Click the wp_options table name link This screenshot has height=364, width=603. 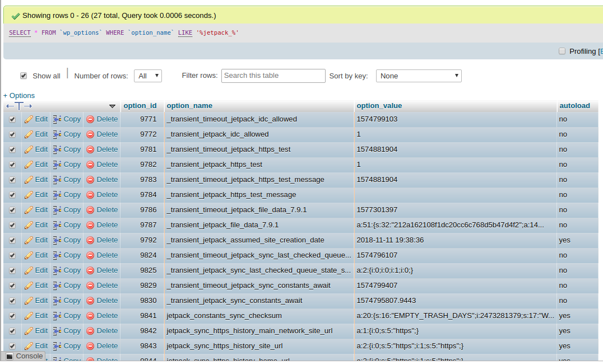81,32
